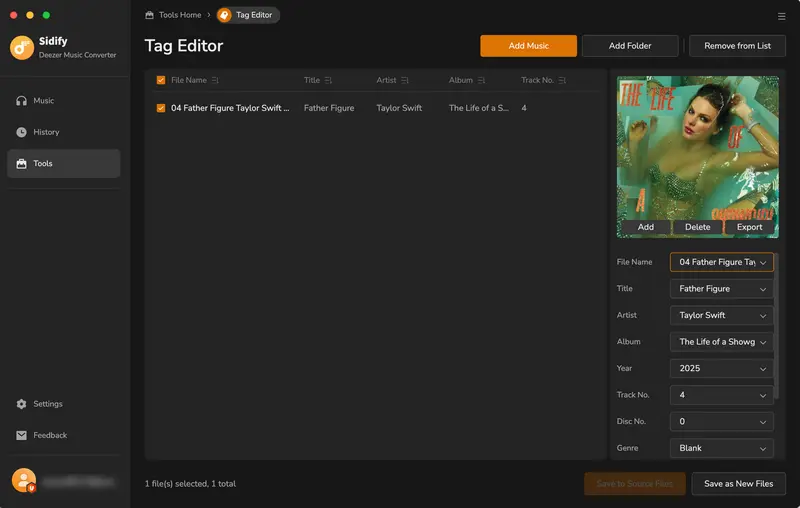Toggle the select-all checkbox in the header
The image size is (800, 508).
click(x=161, y=80)
